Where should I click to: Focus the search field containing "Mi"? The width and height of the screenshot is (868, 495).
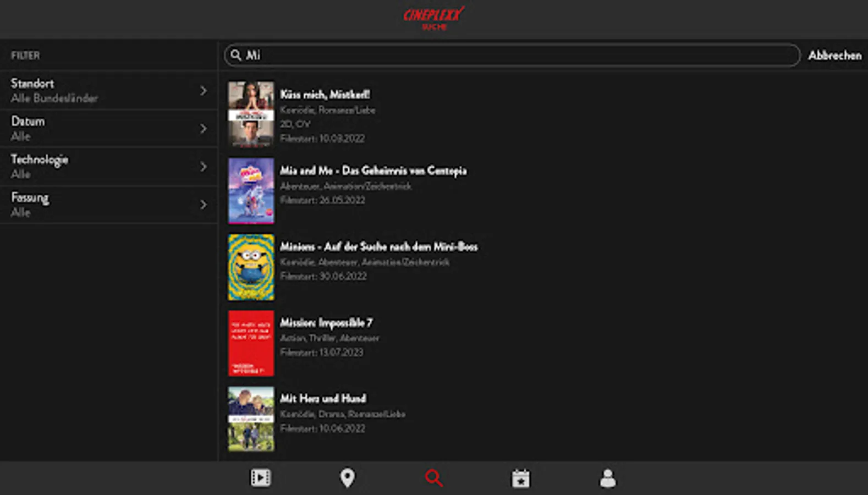[512, 55]
